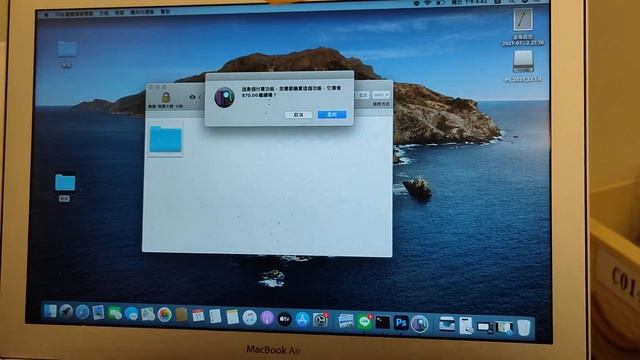The image size is (640, 360).
Task: Expand the small chevron beside the eye icon
Action: [200, 97]
